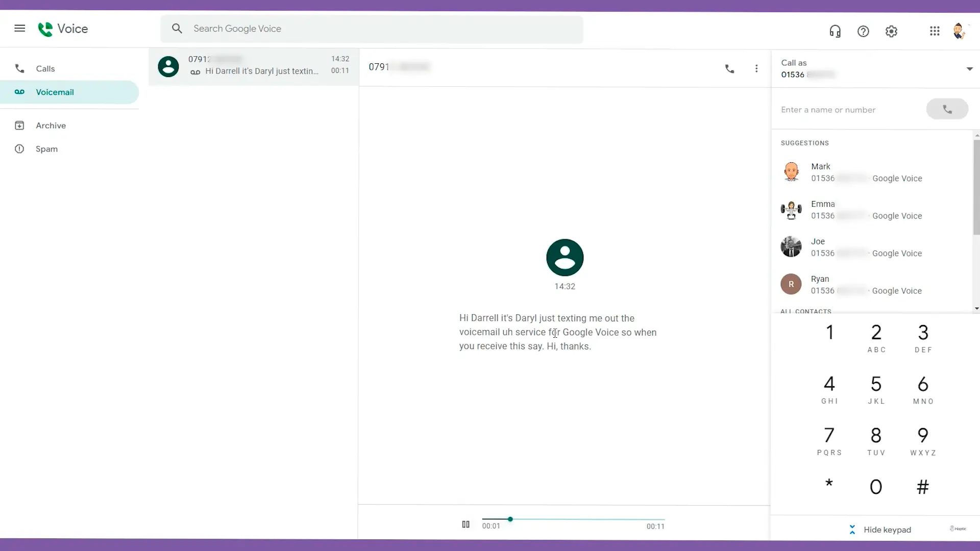The width and height of the screenshot is (980, 551).
Task: Click Ryan's R avatar
Action: 791,284
